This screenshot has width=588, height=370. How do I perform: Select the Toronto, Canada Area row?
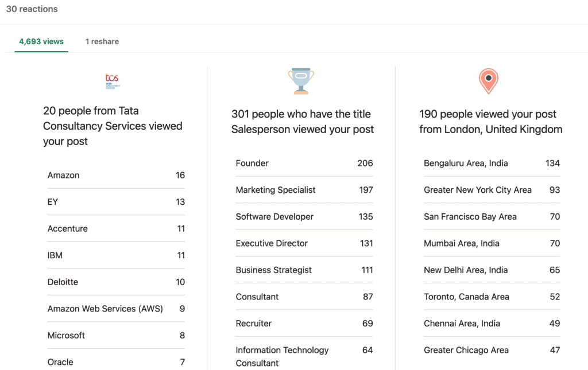tap(492, 297)
